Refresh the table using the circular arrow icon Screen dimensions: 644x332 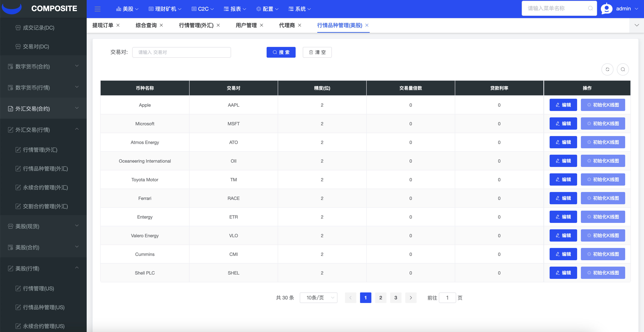607,69
